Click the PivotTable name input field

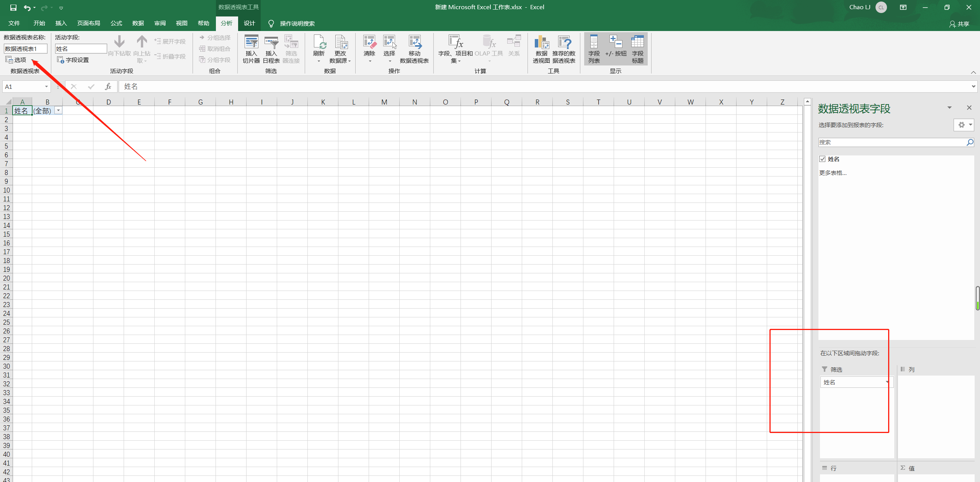point(25,49)
